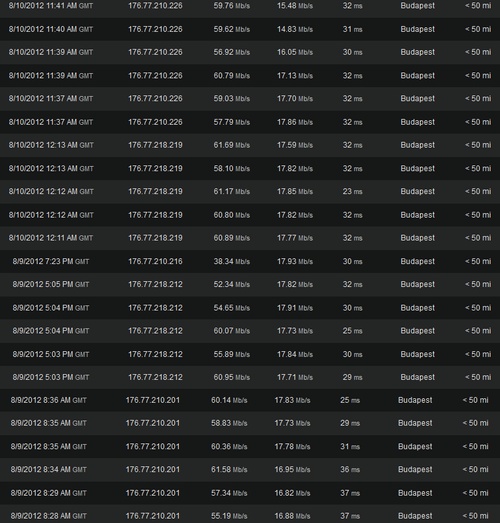
Task: Select the 55.19 Mb/s result at 8:28 AM
Action: click(x=250, y=516)
